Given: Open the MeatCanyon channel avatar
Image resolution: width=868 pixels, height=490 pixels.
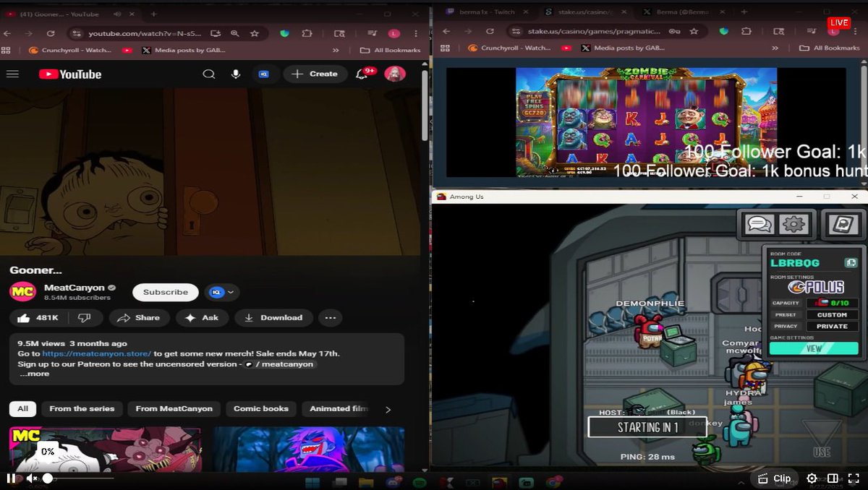Looking at the screenshot, I should pyautogui.click(x=22, y=292).
